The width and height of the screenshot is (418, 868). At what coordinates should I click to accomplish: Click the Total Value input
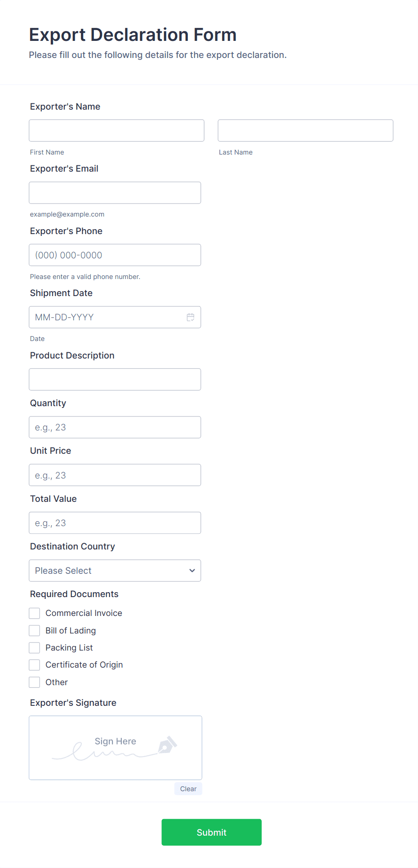pos(115,523)
